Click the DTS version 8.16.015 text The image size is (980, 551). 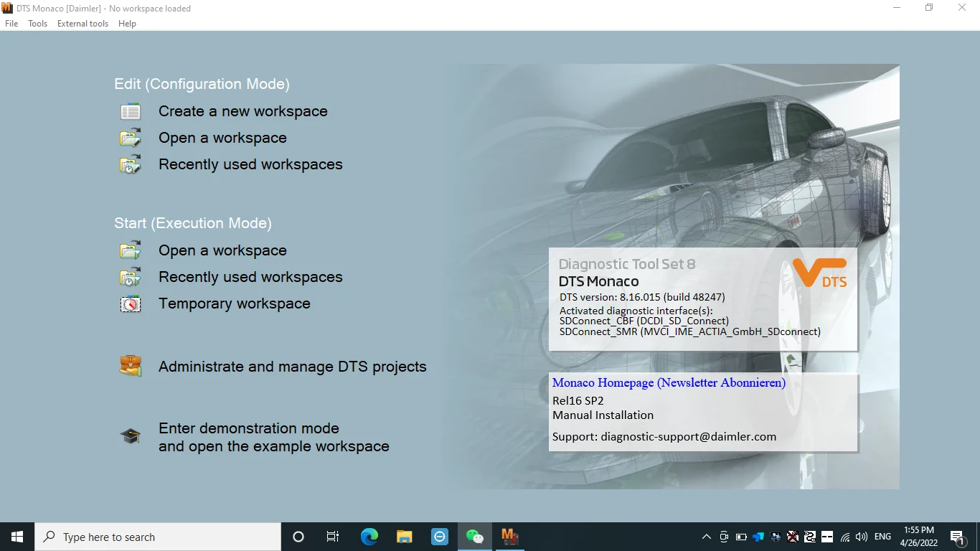pos(642,296)
